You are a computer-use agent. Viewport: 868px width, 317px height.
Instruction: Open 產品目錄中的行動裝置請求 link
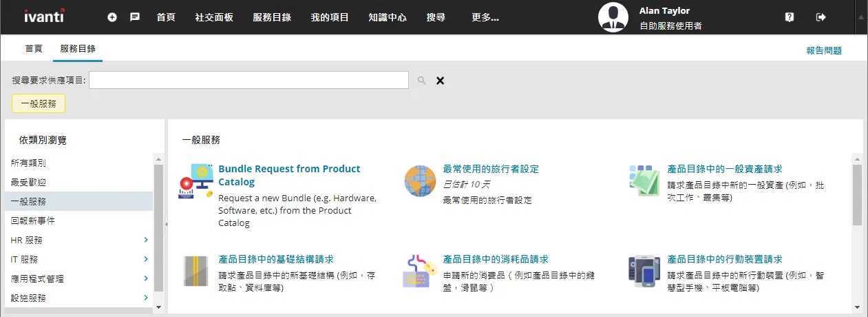coord(725,259)
